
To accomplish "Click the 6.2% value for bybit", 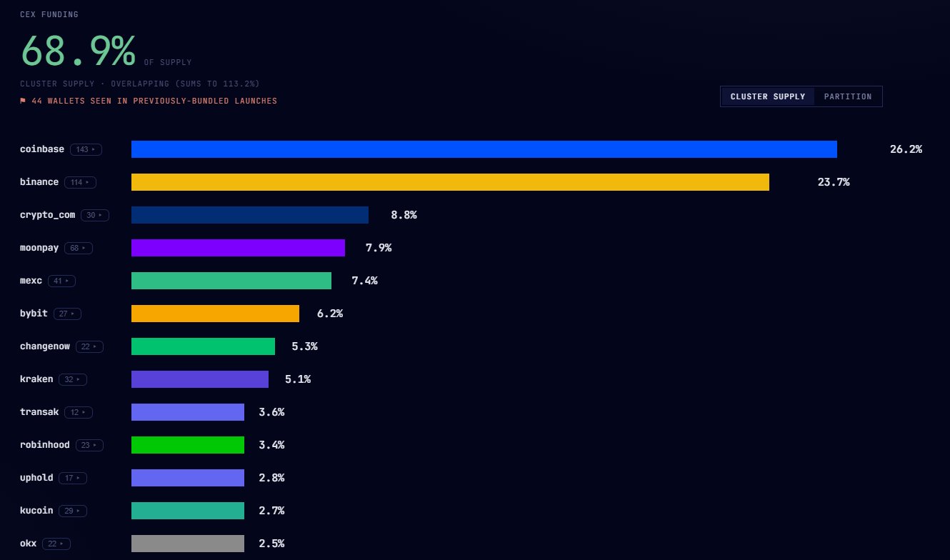I will (x=330, y=314).
